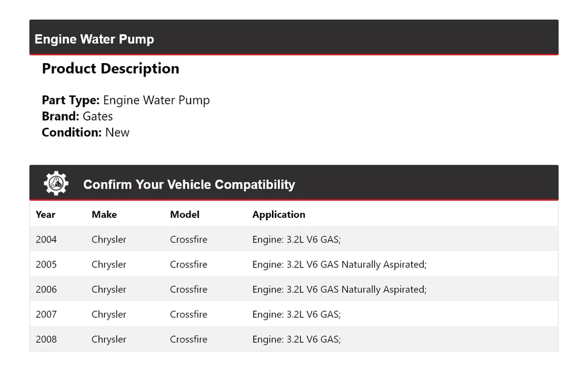Image resolution: width=588 pixels, height=371 pixels.
Task: Click the Make column header
Action: coord(104,214)
